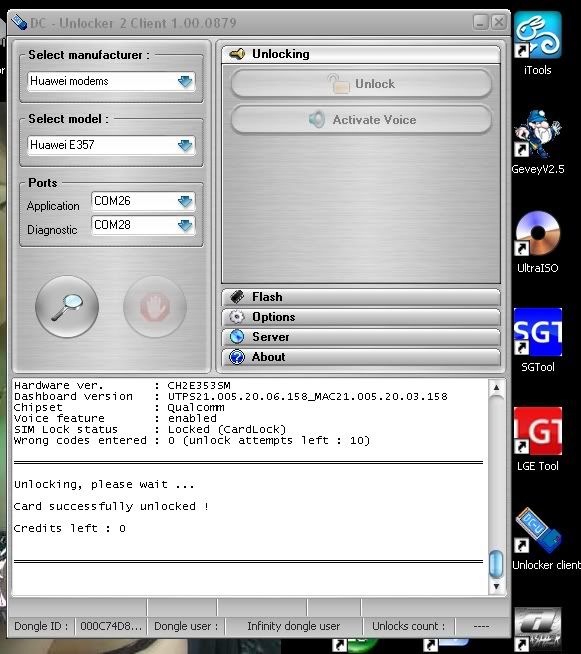This screenshot has width=581, height=654.
Task: Click 'Unlocking, please wait ...' log line
Action: [104, 484]
